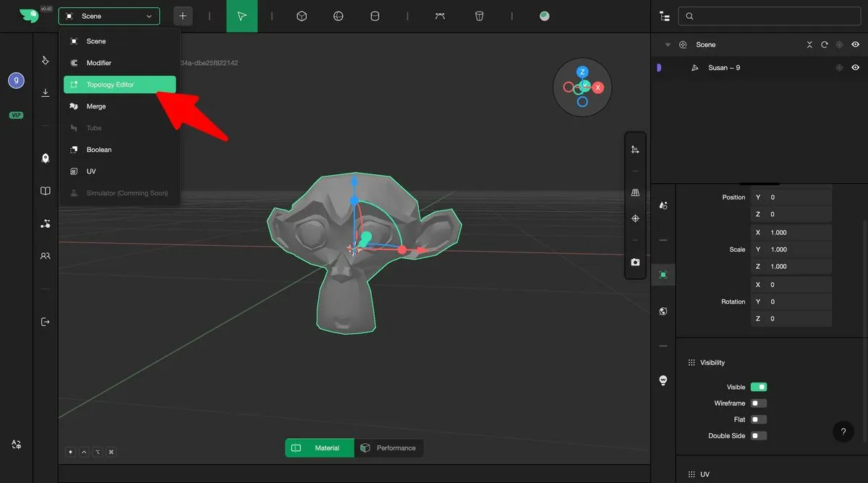
Task: Enable the Double Side toggle
Action: pyautogui.click(x=758, y=436)
